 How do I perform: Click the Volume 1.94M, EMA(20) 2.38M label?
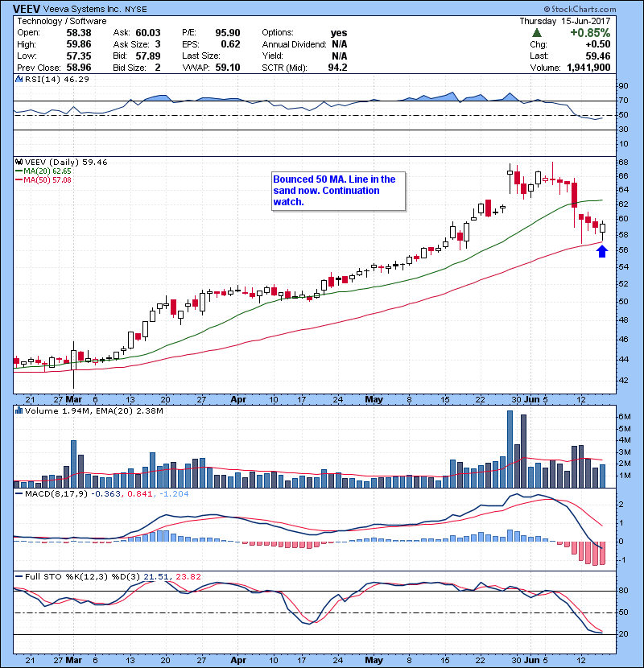pos(93,411)
